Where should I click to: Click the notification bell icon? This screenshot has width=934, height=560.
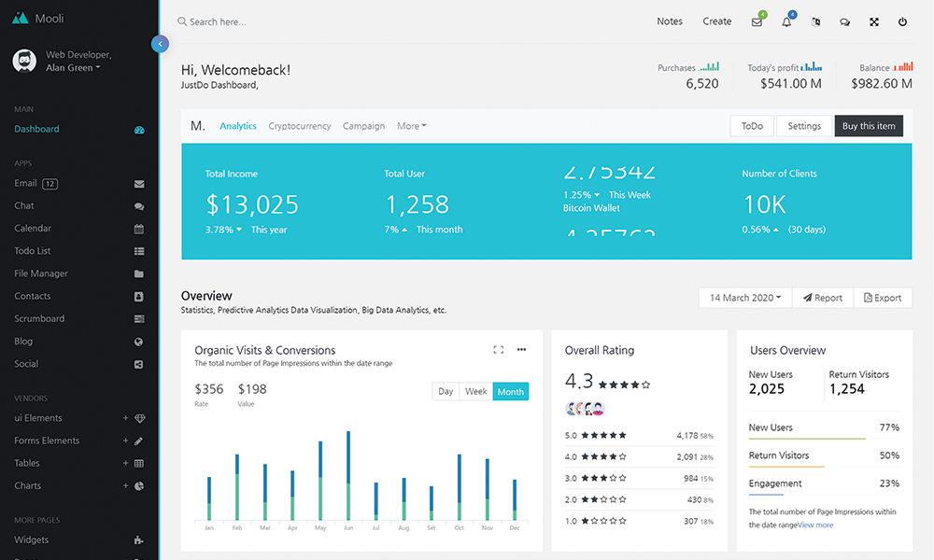(786, 21)
